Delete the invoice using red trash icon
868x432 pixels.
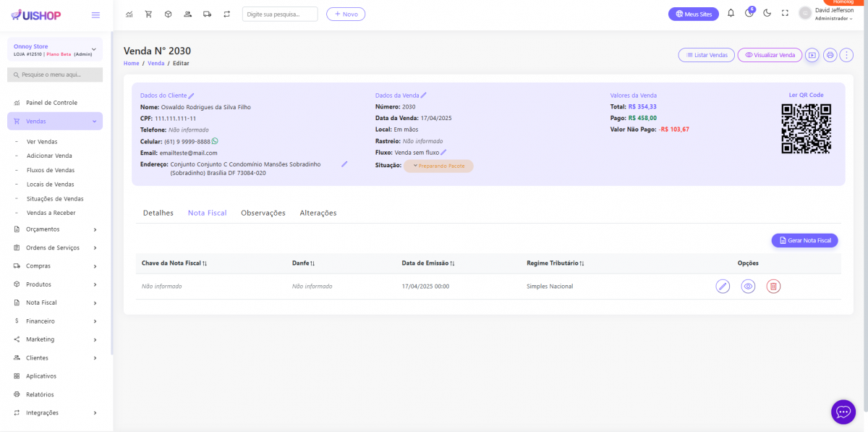point(773,287)
